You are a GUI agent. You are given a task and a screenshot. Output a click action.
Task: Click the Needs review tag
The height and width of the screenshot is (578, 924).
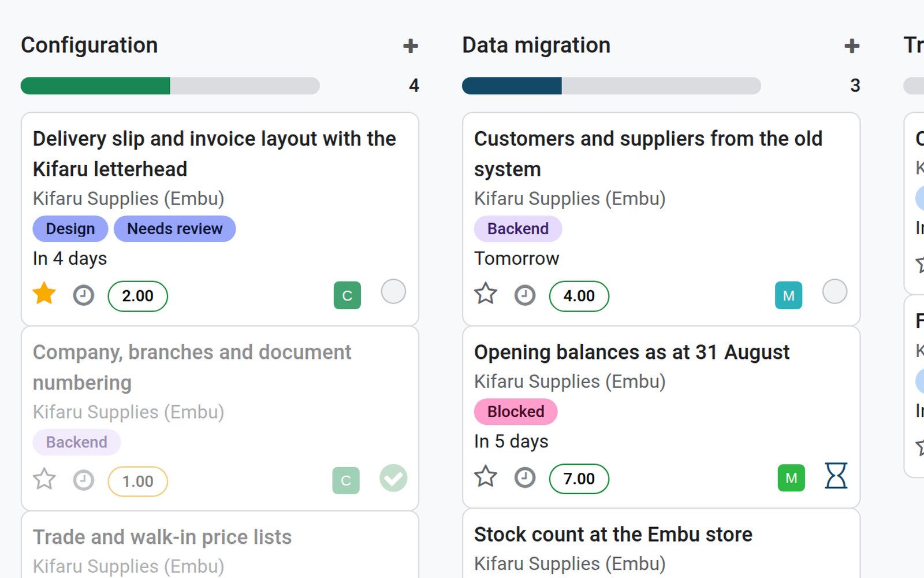tap(175, 229)
